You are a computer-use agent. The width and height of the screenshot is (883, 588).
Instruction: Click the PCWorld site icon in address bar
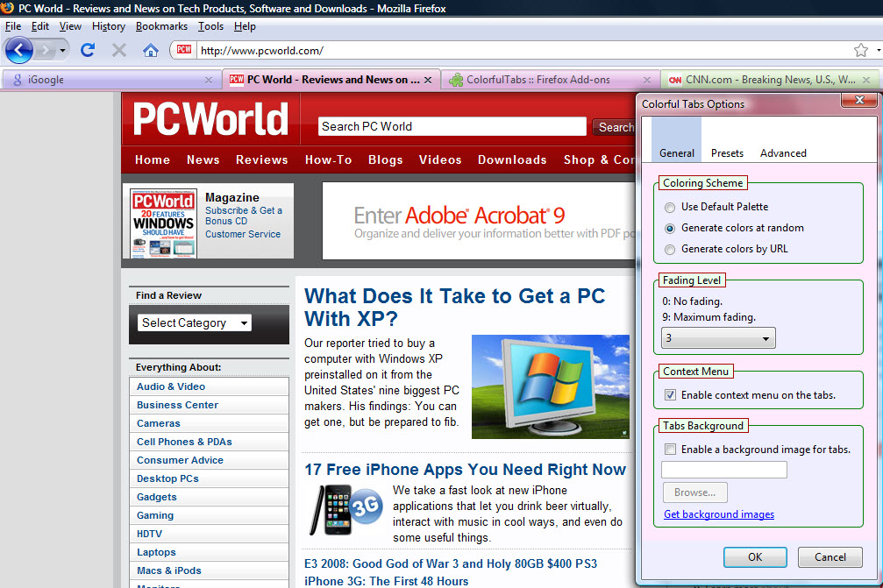(183, 50)
